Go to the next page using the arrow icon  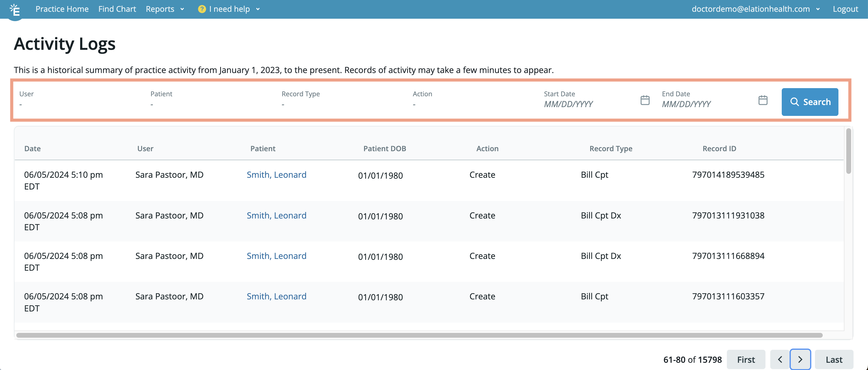click(x=800, y=359)
